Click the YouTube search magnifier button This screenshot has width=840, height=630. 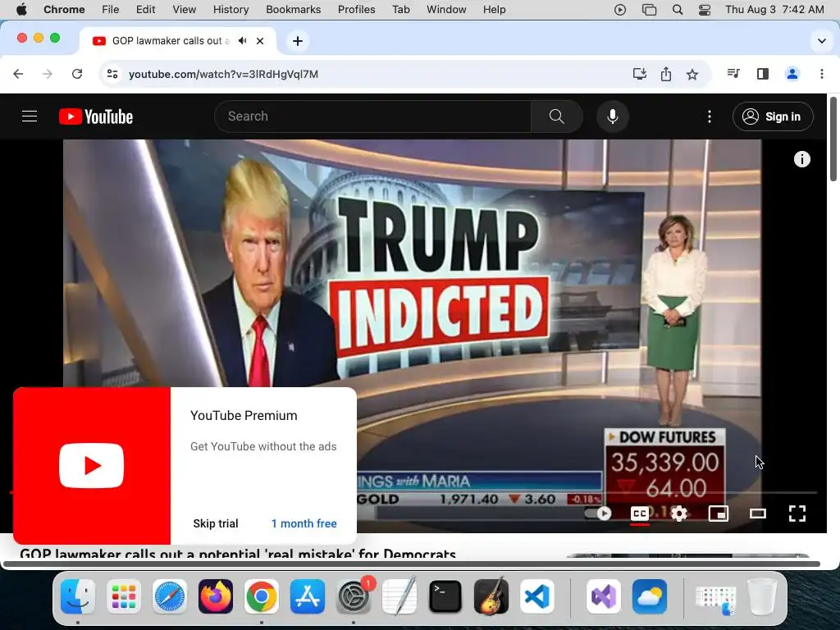(x=557, y=116)
